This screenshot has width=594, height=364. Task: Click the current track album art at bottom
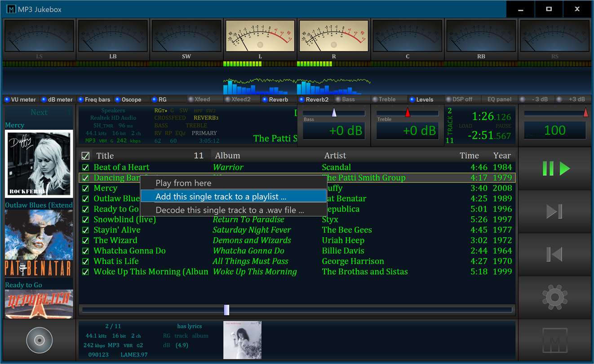[x=242, y=340]
